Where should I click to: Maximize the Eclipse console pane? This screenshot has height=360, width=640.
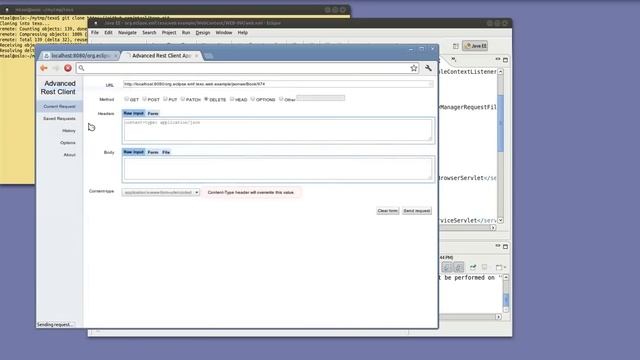(505, 247)
